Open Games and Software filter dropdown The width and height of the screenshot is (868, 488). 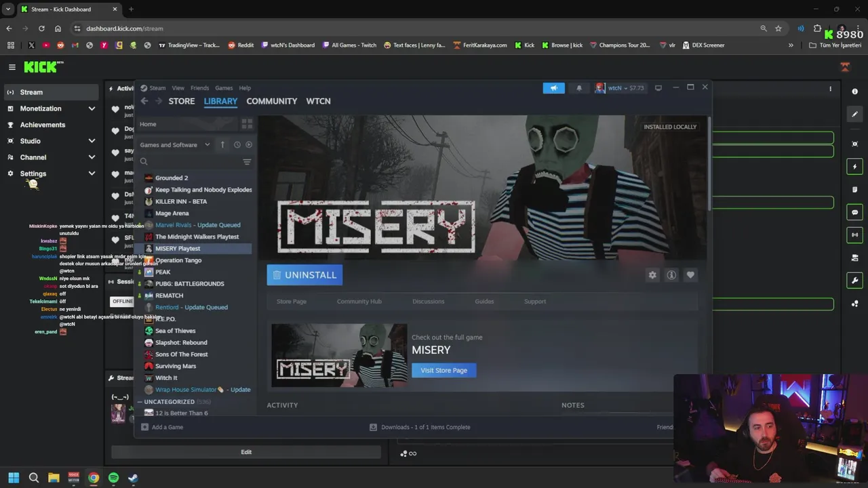[x=175, y=144]
